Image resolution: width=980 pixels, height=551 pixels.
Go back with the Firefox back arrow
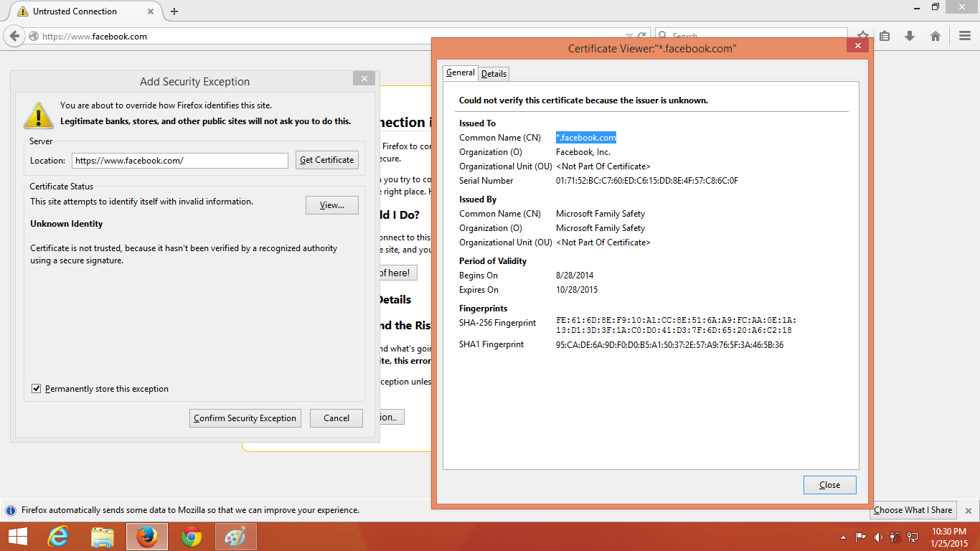[14, 36]
